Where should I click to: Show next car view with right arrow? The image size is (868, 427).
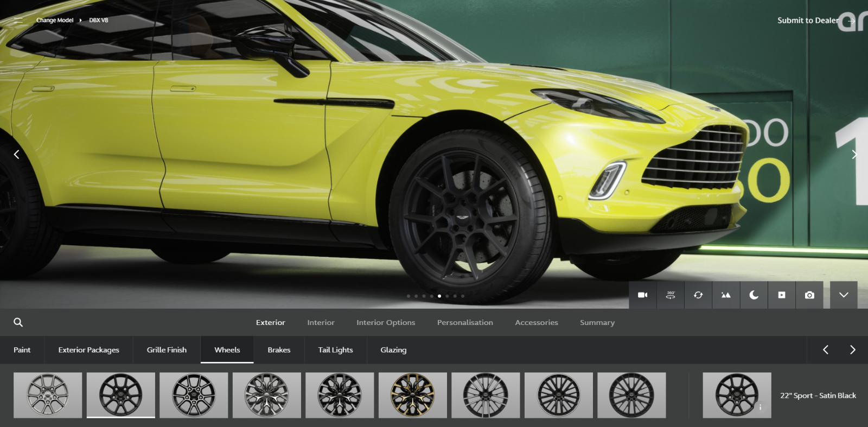point(854,155)
